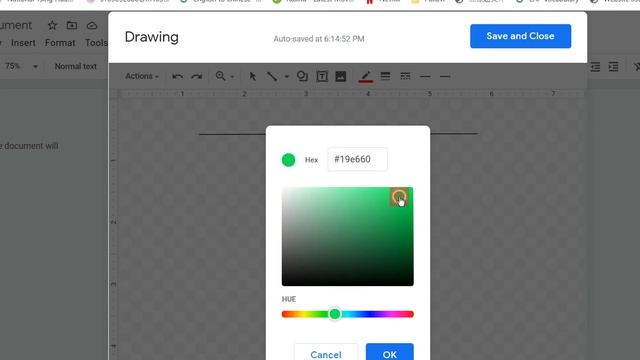Image resolution: width=640 pixels, height=360 pixels.
Task: Open the line end options
Action: point(445,76)
